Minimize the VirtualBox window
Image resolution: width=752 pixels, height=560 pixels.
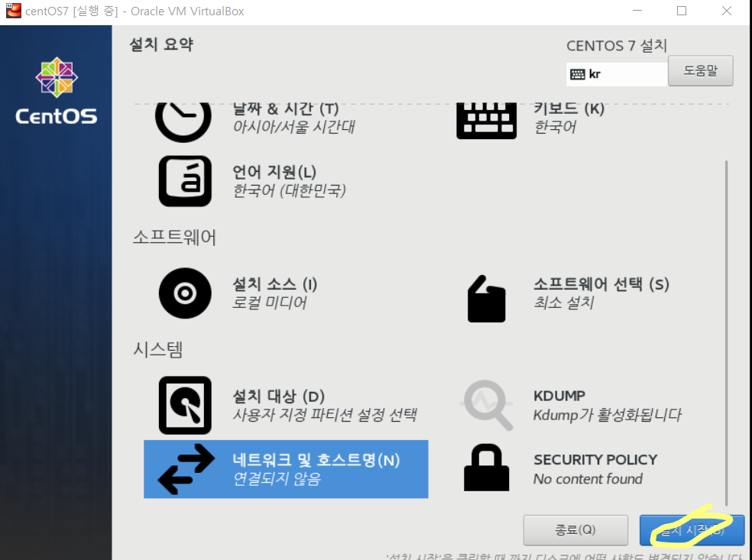(637, 11)
